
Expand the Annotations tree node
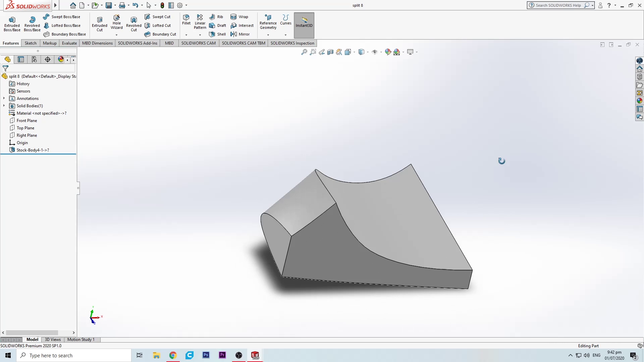[x=4, y=99]
